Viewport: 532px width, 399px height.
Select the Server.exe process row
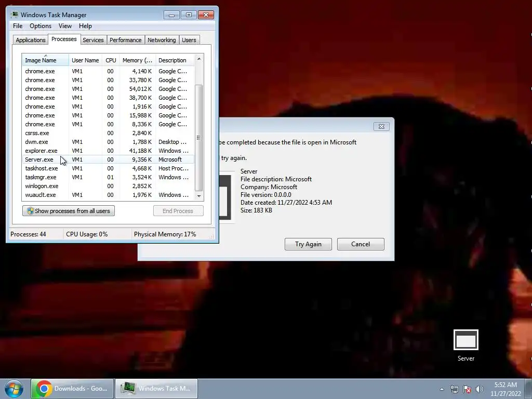pos(108,159)
